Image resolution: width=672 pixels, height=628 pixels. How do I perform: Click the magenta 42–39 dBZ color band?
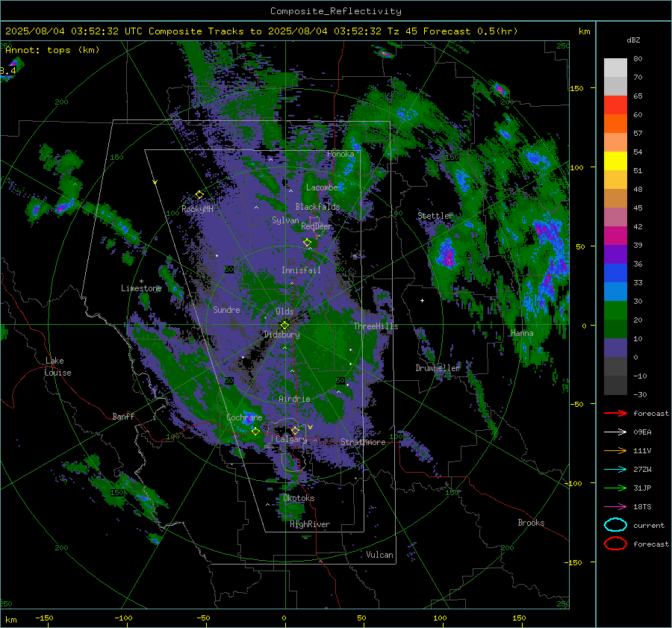(x=615, y=236)
